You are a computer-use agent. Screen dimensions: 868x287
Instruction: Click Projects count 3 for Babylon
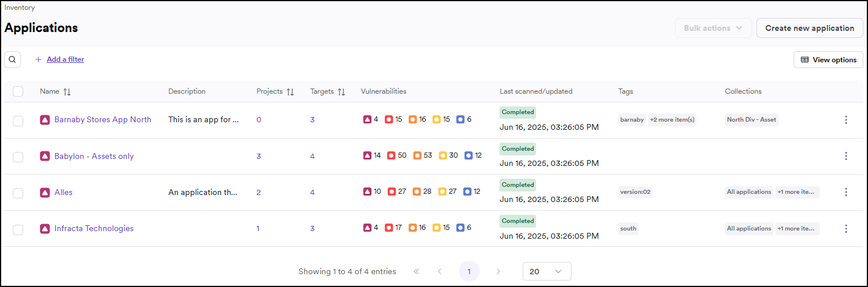(x=259, y=156)
